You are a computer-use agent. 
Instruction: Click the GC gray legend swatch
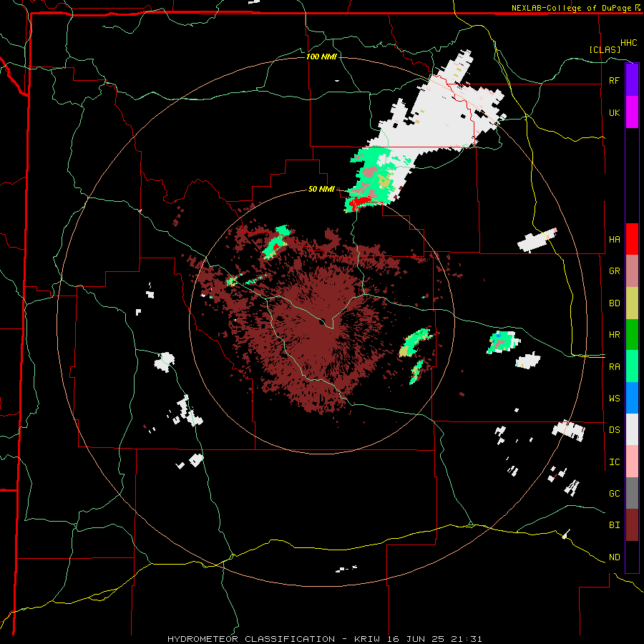[632, 493]
